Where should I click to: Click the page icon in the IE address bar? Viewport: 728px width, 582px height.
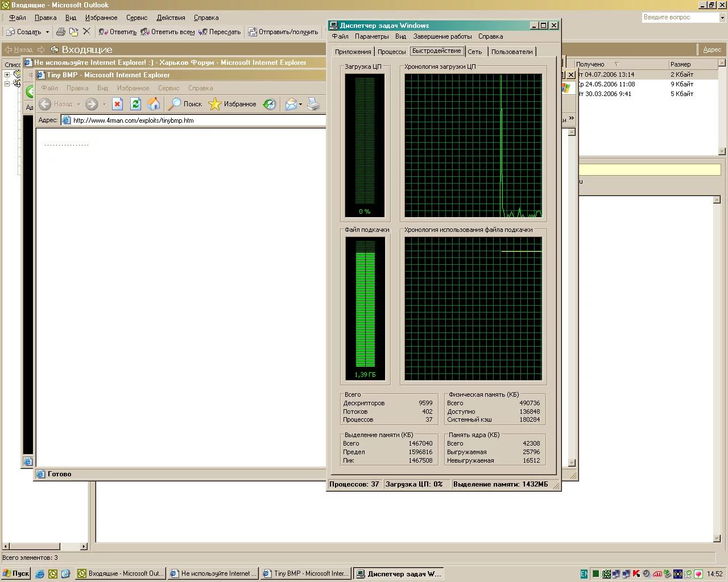pos(66,120)
